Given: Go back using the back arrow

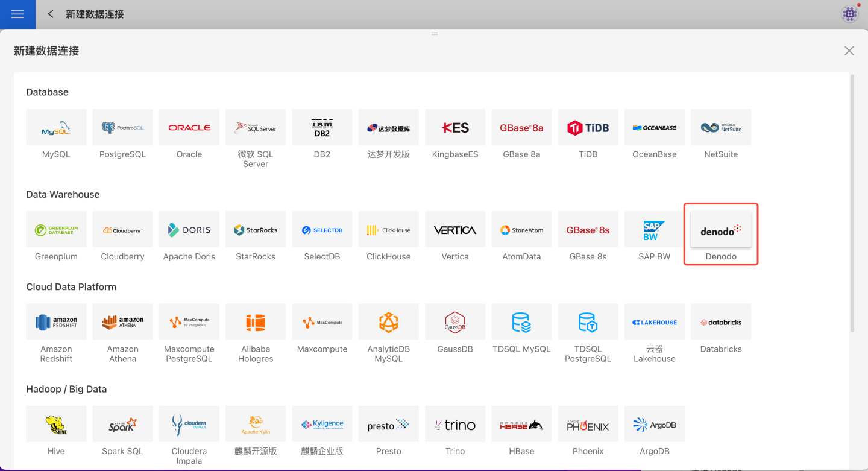Looking at the screenshot, I should click(x=51, y=14).
